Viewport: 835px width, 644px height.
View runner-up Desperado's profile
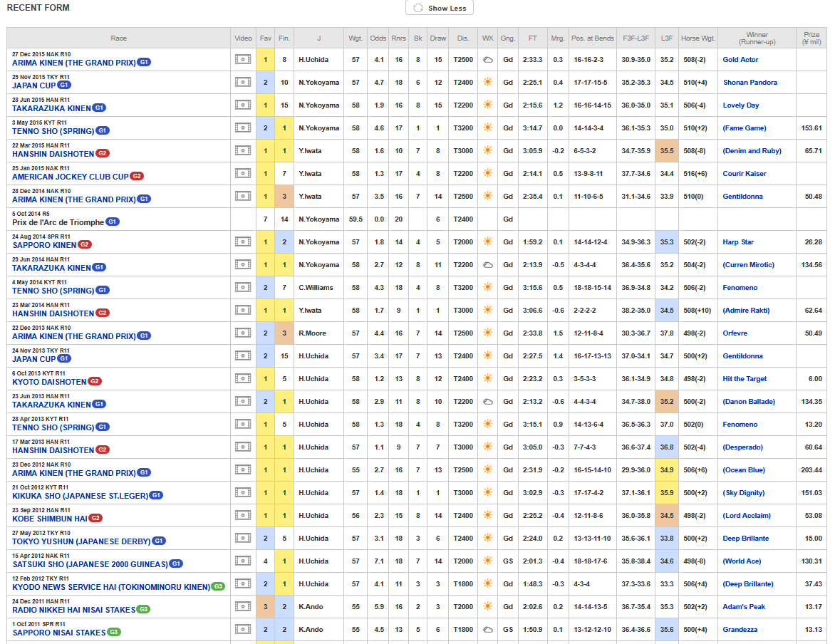tap(742, 447)
